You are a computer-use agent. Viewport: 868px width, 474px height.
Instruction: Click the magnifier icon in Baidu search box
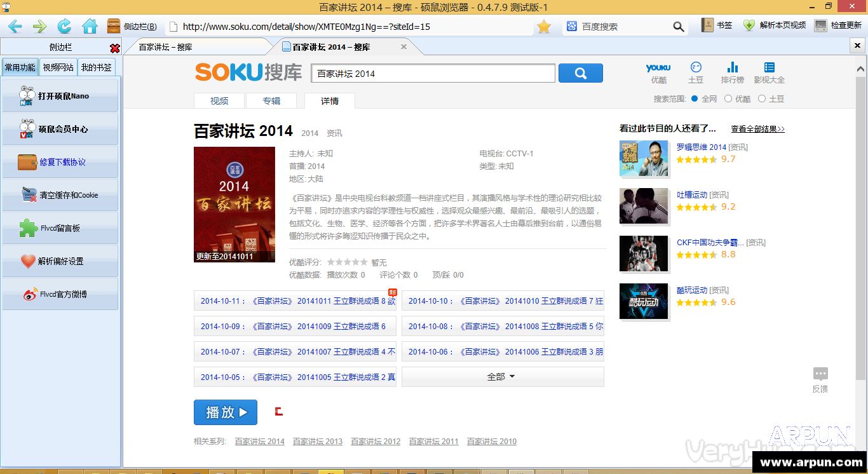click(679, 27)
